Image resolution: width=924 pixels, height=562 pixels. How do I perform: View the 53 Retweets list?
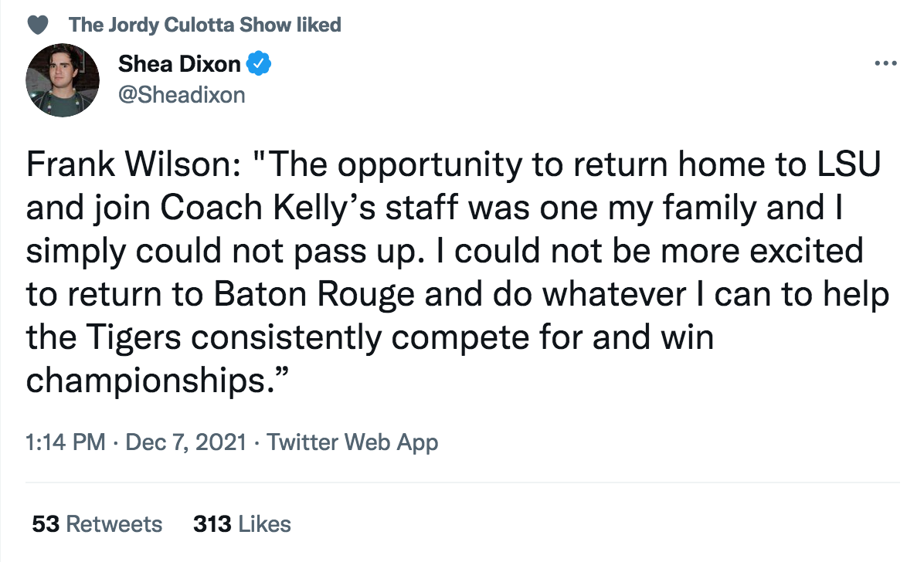97,524
